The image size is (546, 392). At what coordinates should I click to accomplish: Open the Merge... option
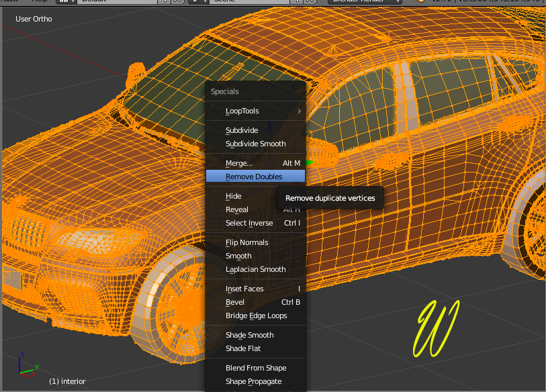255,163
